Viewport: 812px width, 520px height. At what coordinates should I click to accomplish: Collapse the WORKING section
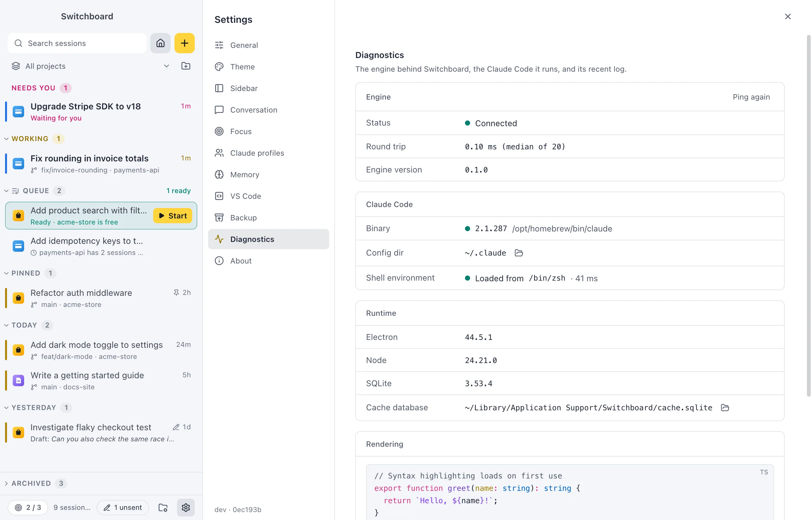click(6, 139)
